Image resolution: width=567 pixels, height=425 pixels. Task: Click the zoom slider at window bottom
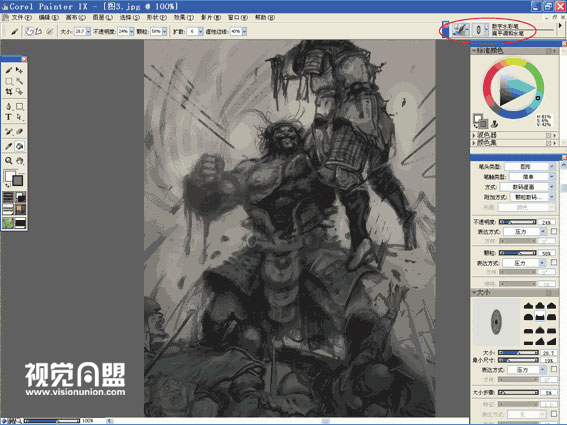(52, 421)
